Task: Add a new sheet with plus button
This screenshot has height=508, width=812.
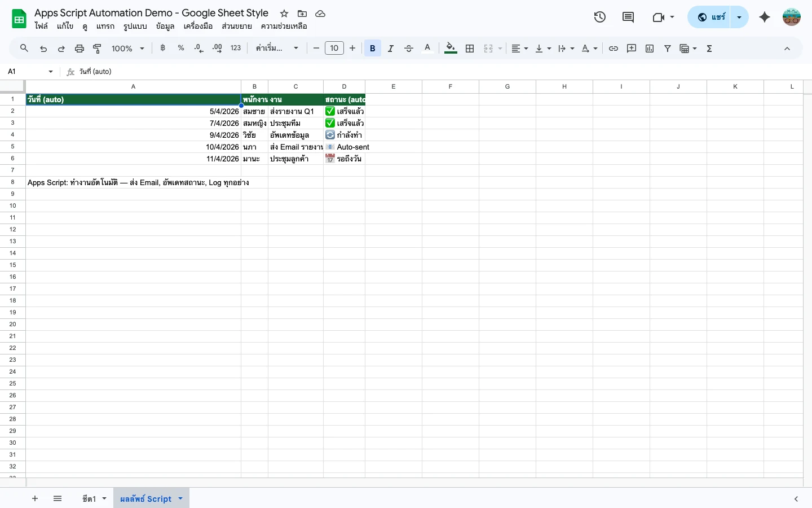Action: click(x=35, y=498)
